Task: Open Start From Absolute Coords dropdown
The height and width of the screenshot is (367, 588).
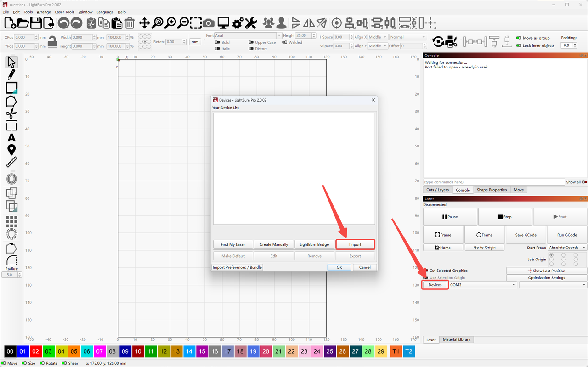Action: tap(567, 248)
